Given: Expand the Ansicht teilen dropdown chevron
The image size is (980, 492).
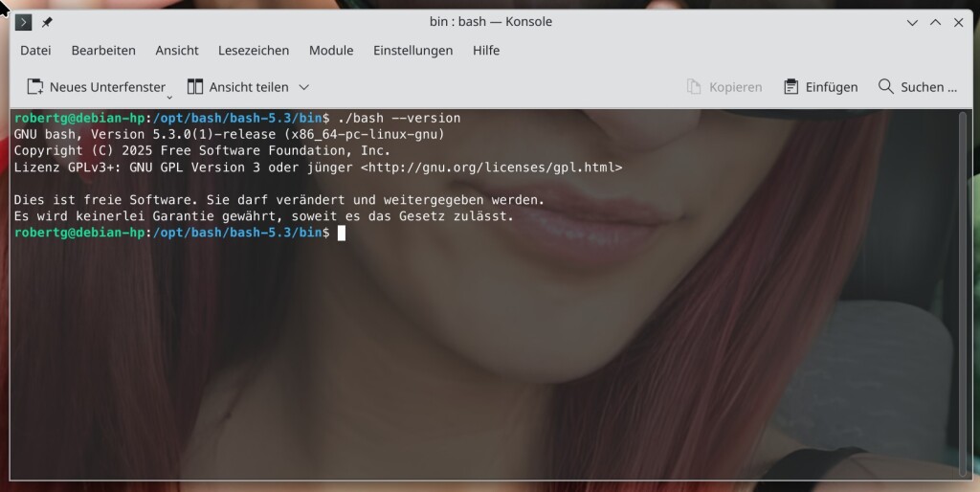Looking at the screenshot, I should [x=303, y=87].
